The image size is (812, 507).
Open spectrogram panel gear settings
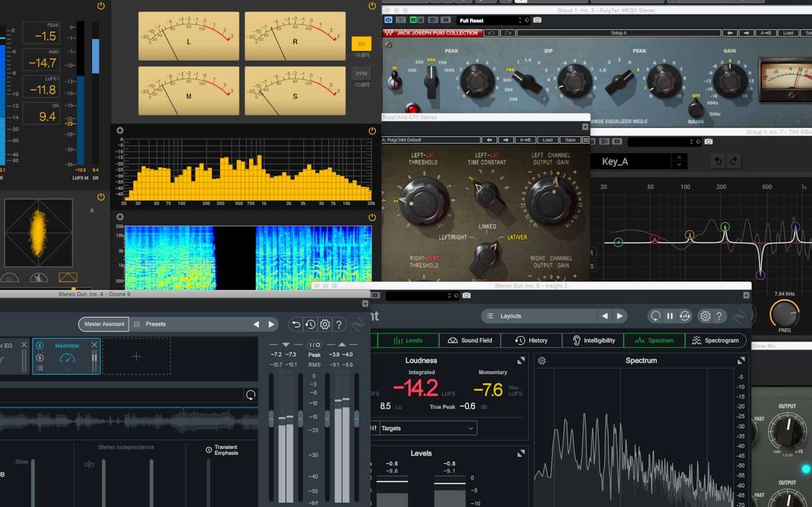120,217
